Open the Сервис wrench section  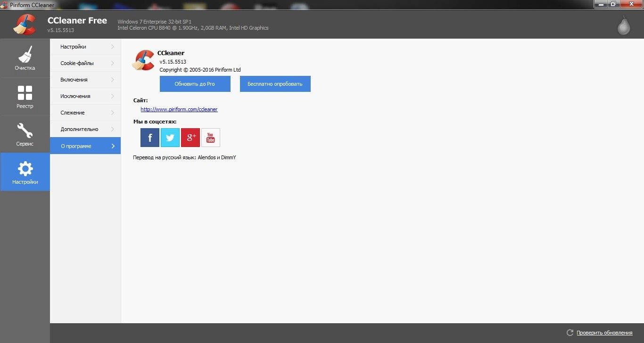click(x=25, y=134)
